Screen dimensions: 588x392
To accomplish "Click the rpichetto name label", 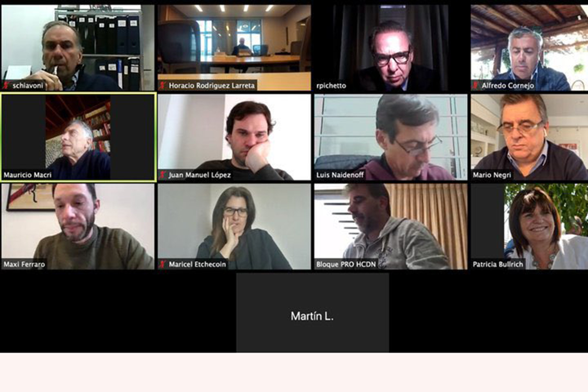I will point(331,86).
